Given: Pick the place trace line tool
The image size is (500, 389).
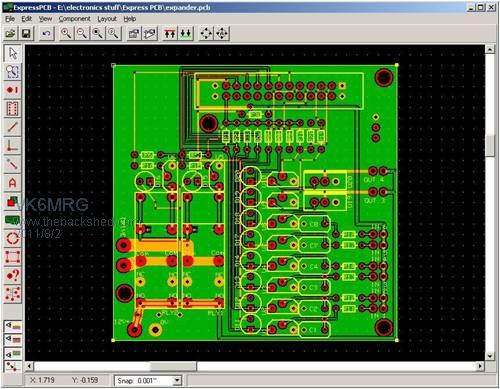Looking at the screenshot, I should (x=13, y=127).
